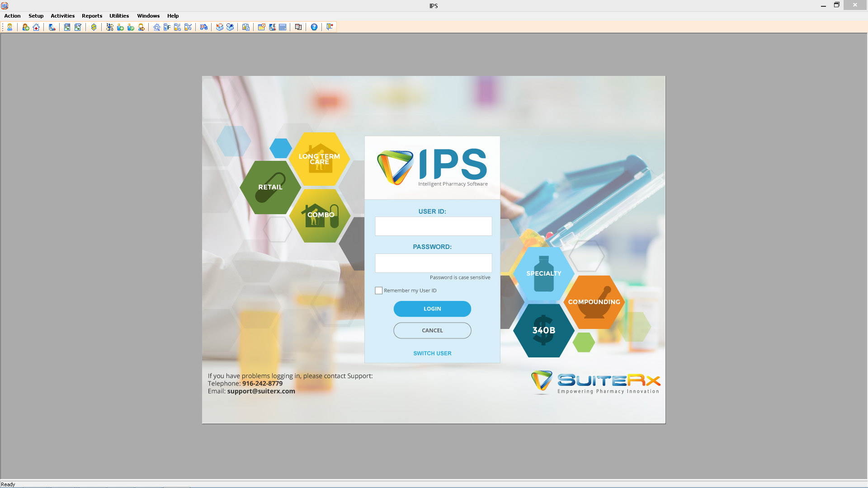Open the Reports menu
The width and height of the screenshot is (868, 488).
(92, 16)
